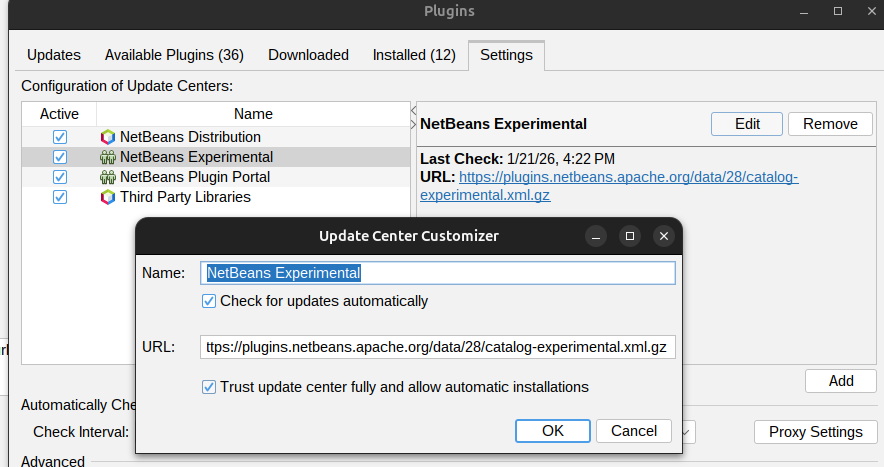Screen dimensions: 884x467
Task: Uncheck Active for NetBeans Plugin Portal
Action: pos(60,177)
